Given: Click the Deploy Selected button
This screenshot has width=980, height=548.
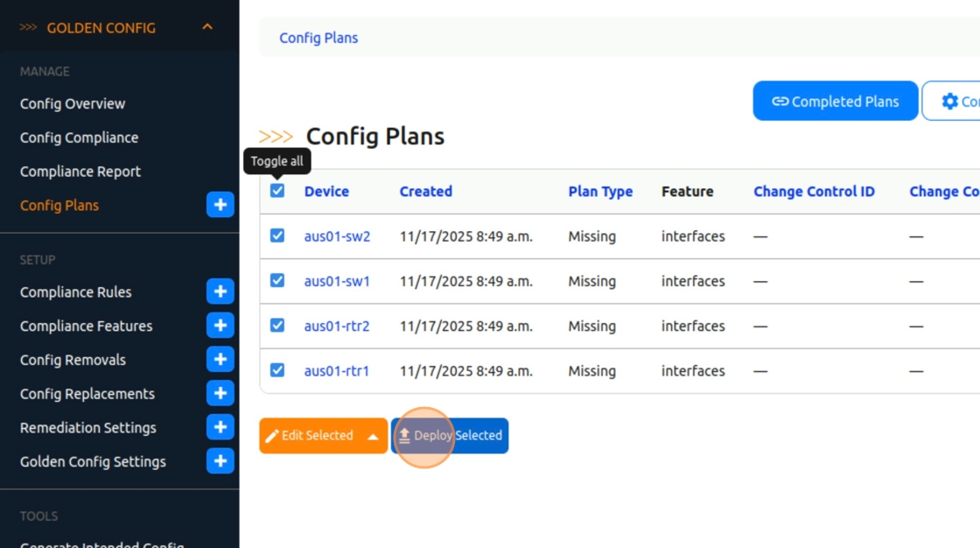Looking at the screenshot, I should (x=450, y=435).
